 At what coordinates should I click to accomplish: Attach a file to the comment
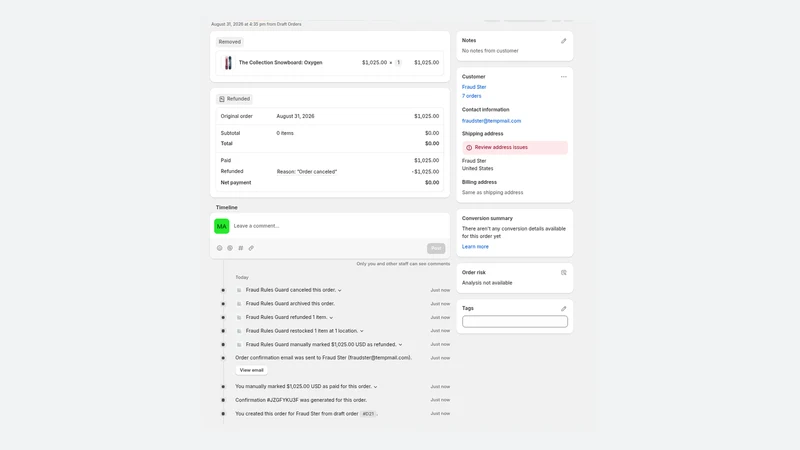[x=251, y=248]
